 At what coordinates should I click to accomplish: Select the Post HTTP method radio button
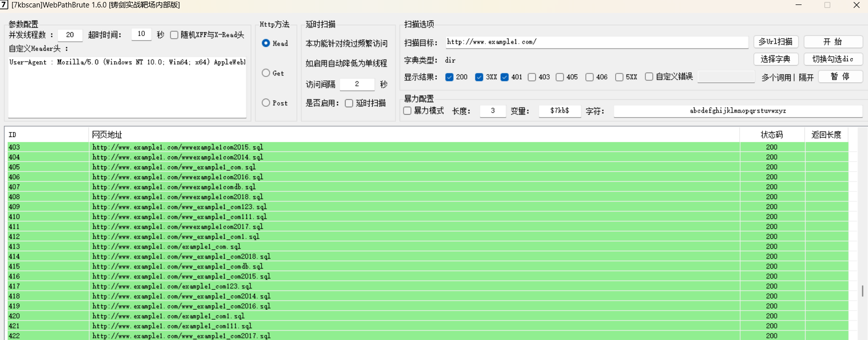[266, 103]
